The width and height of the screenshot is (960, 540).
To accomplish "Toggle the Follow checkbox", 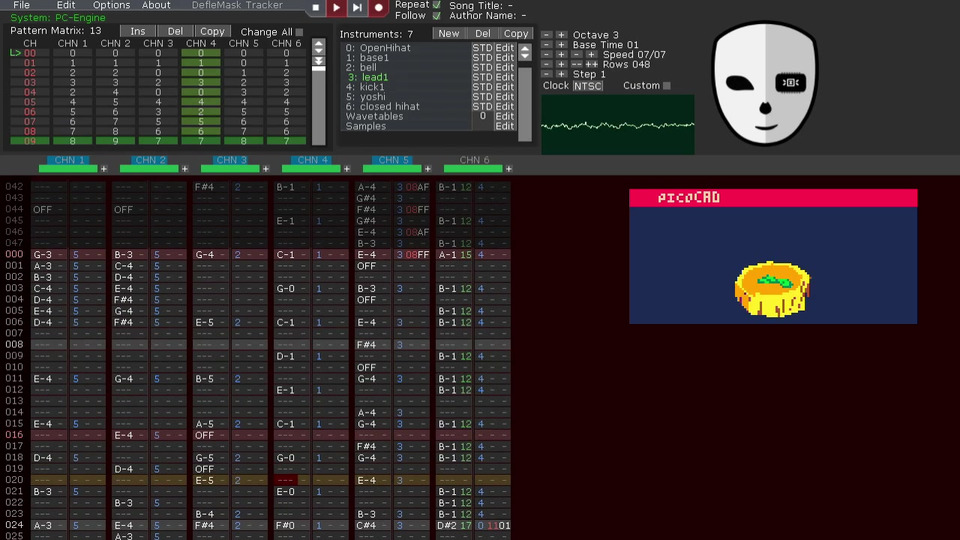I will click(436, 16).
